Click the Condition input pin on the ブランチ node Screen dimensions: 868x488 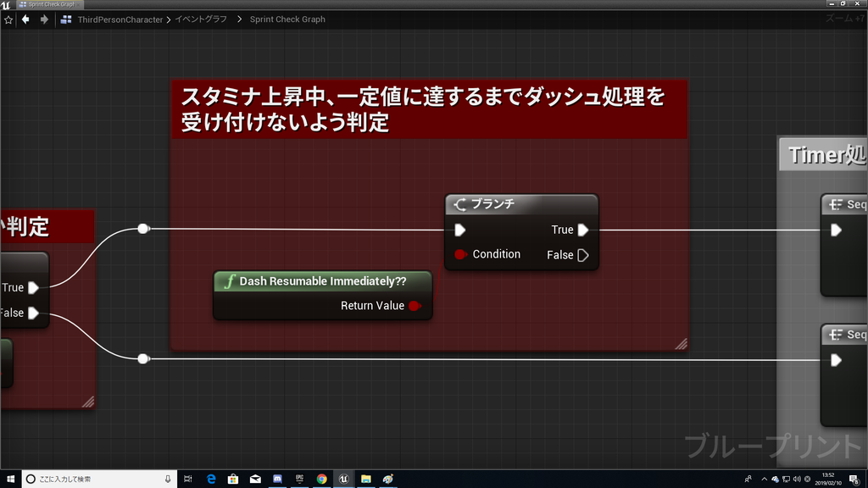pos(462,253)
